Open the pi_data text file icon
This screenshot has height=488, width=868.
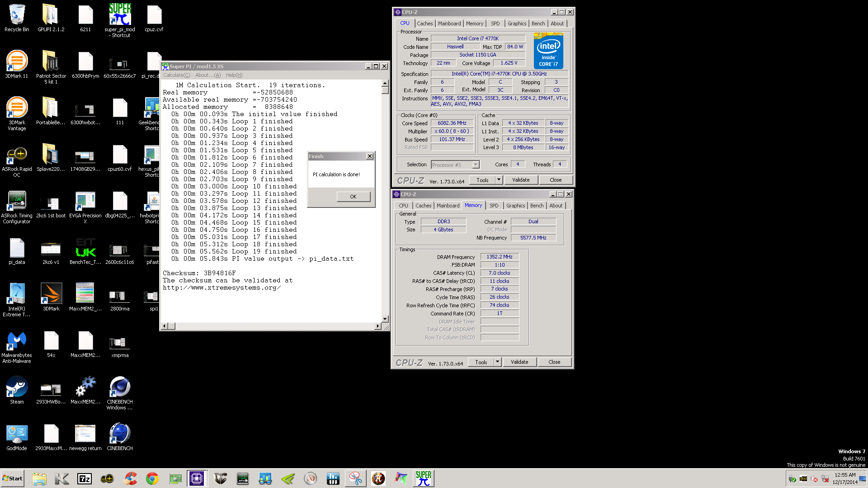point(17,251)
